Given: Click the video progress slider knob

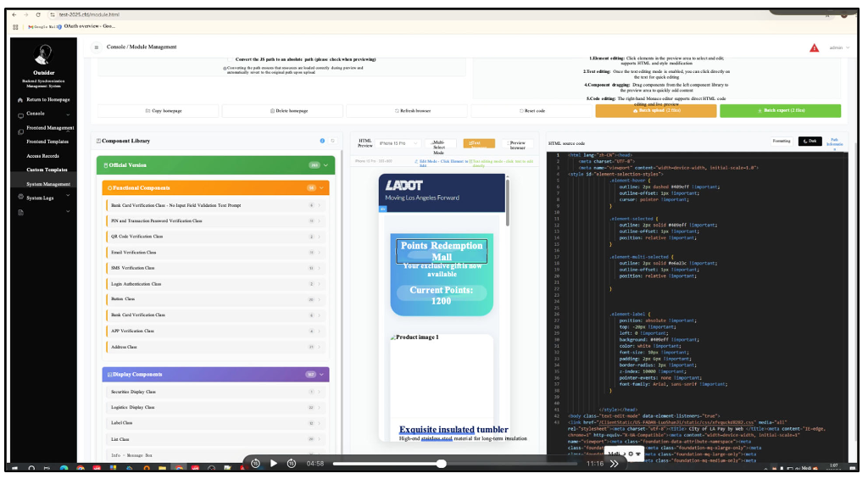Looking at the screenshot, I should coord(441,464).
